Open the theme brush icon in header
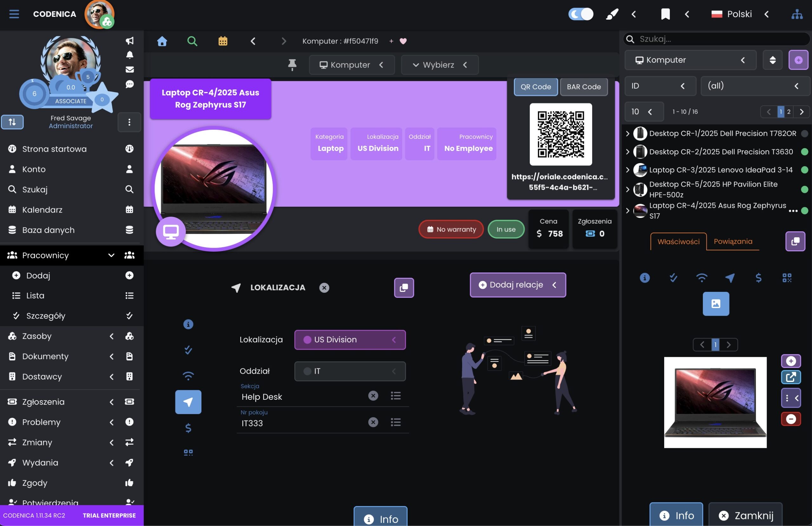Screen dimensions: 812x526 click(612, 14)
